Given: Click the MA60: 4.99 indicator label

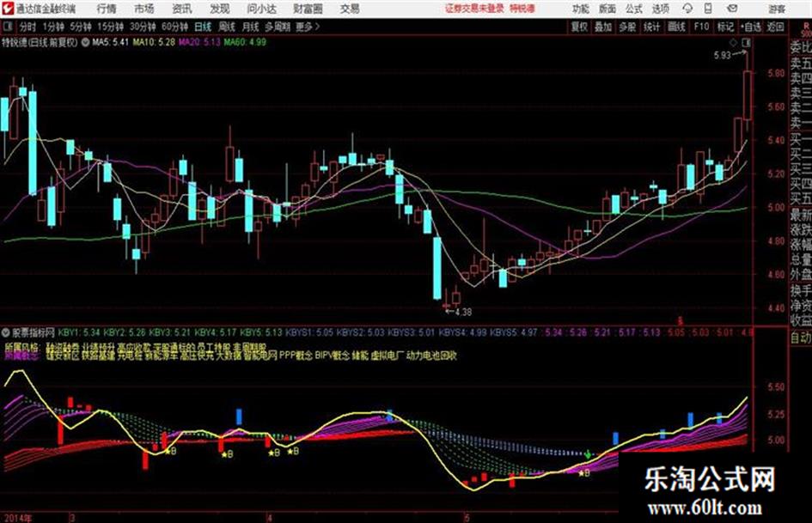Looking at the screenshot, I should tap(245, 42).
